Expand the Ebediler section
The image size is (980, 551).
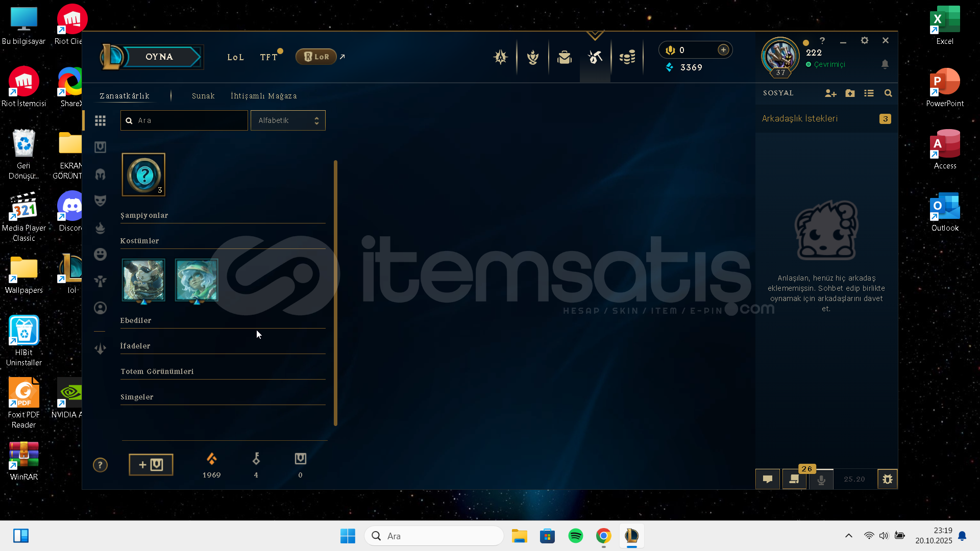(x=136, y=320)
